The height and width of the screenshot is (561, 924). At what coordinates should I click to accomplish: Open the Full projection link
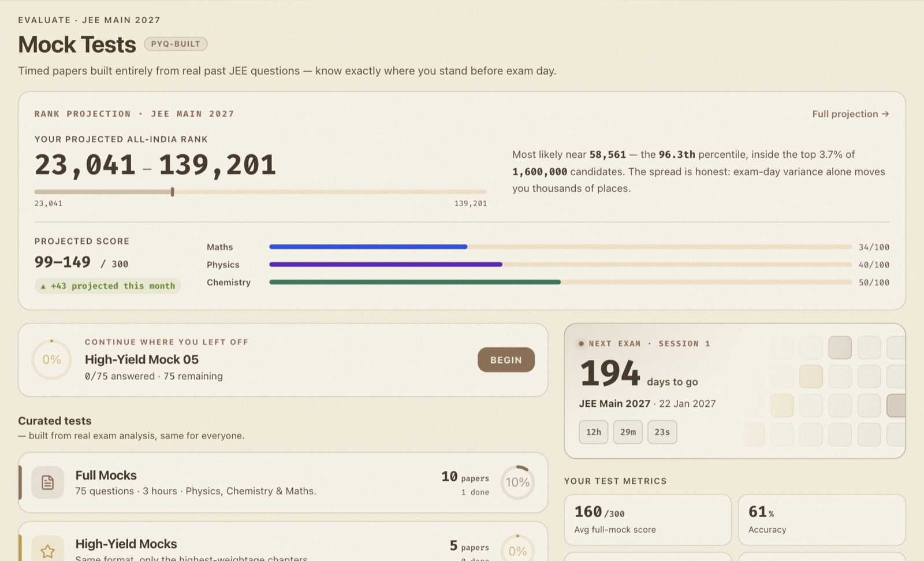(x=851, y=114)
